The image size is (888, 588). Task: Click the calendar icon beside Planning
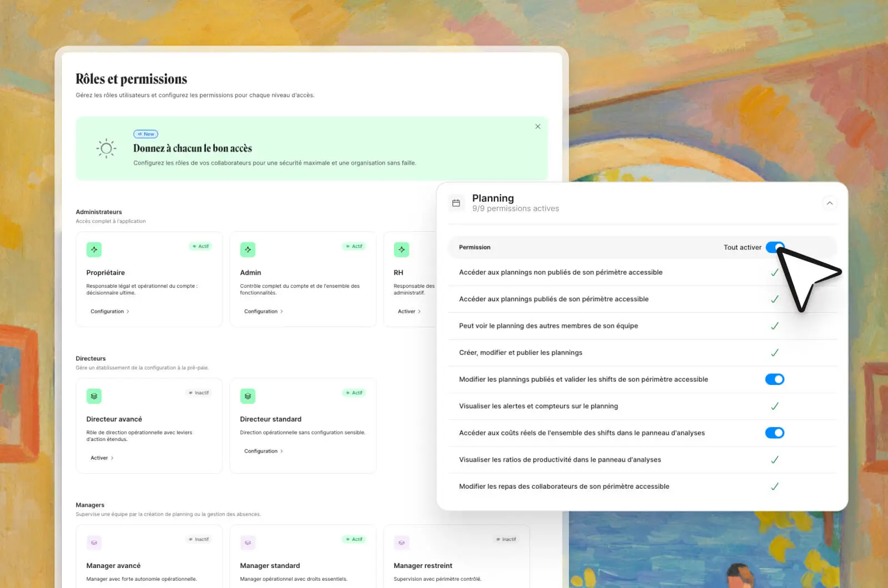[x=456, y=203]
